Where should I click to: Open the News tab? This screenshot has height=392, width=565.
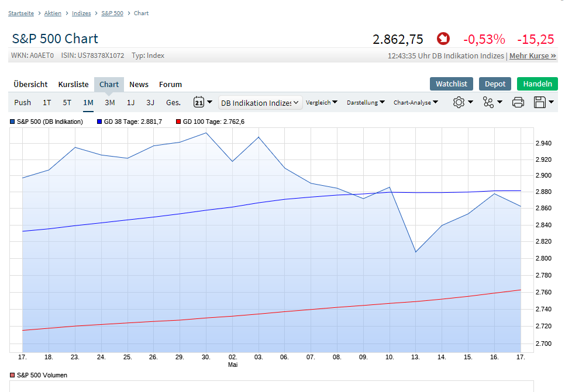coord(139,84)
